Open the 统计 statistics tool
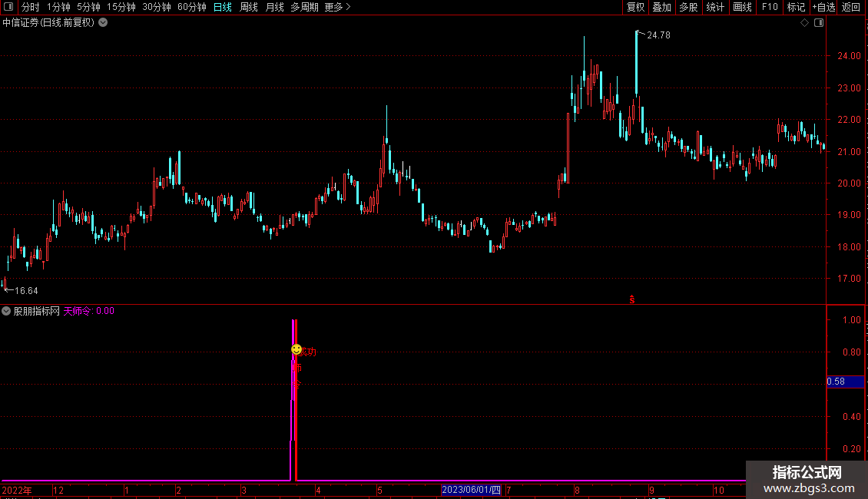 pyautogui.click(x=715, y=7)
